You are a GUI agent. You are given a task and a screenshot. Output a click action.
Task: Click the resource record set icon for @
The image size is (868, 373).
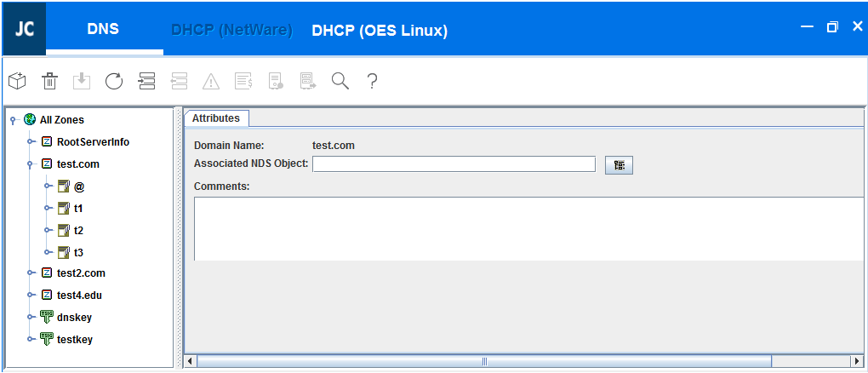[x=64, y=186]
